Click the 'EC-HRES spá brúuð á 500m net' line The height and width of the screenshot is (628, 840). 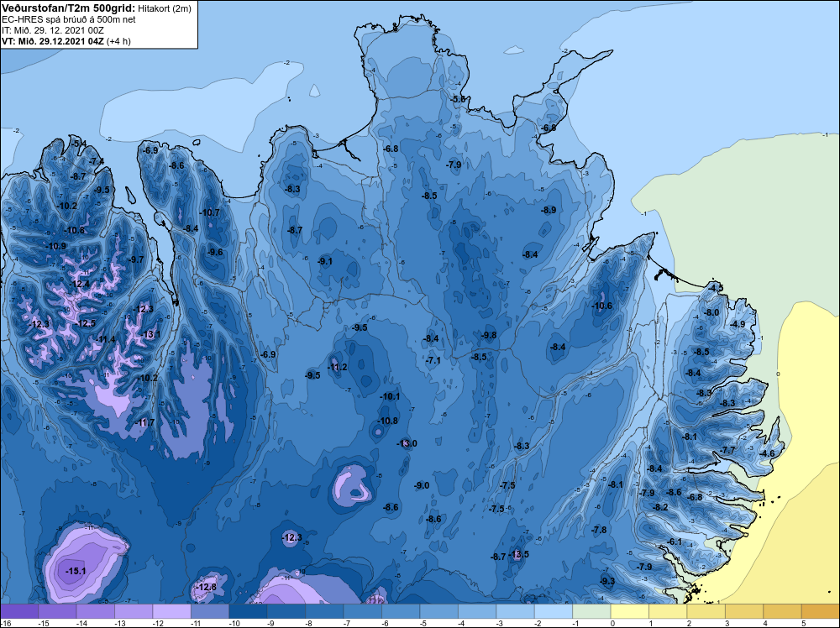pyautogui.click(x=69, y=20)
